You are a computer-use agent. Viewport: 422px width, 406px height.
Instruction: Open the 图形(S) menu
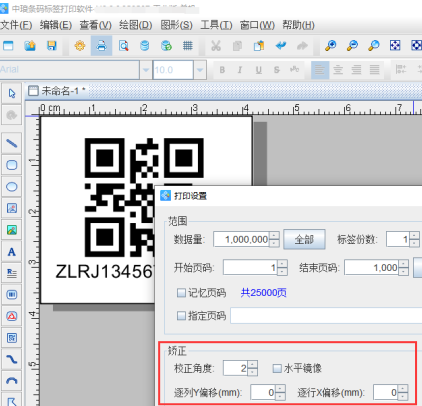(176, 25)
